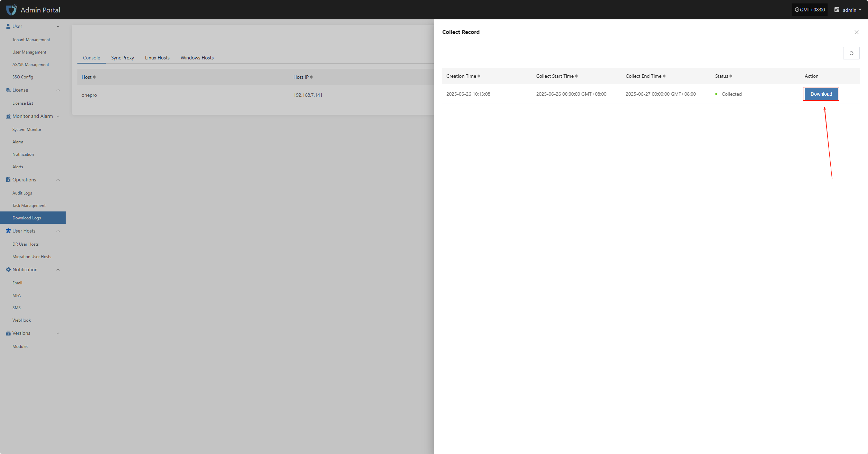The image size is (868, 454).
Task: Sort by Collect Start Time column
Action: [x=576, y=76]
